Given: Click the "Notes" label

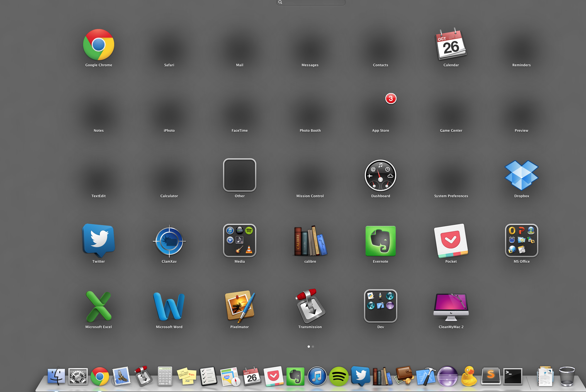Looking at the screenshot, I should click(99, 131).
